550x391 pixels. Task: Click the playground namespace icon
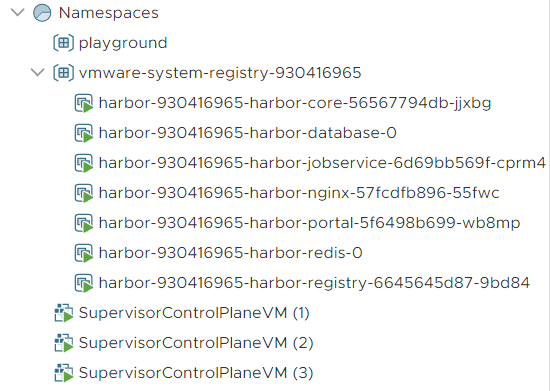63,43
